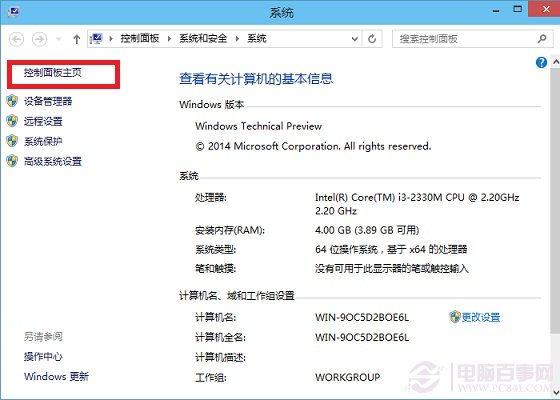Go up one level with the Up arrow
Image resolution: width=560 pixels, height=400 pixels.
point(76,39)
